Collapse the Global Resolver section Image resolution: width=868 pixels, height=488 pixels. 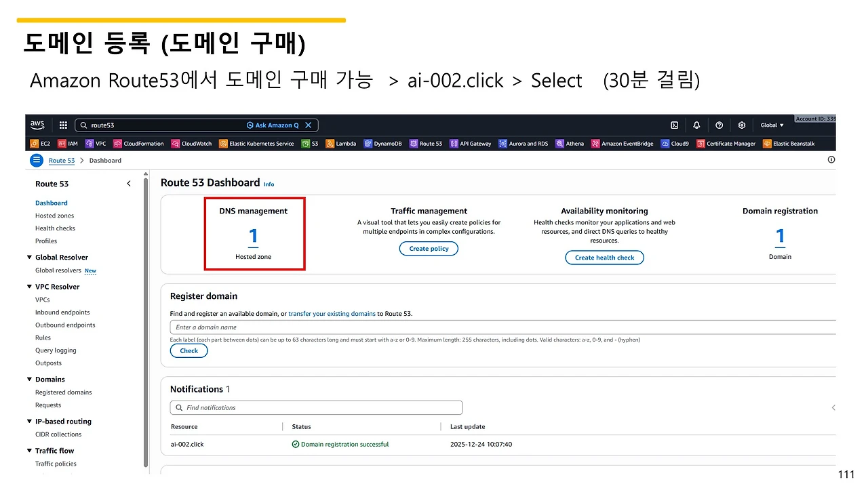pos(29,257)
